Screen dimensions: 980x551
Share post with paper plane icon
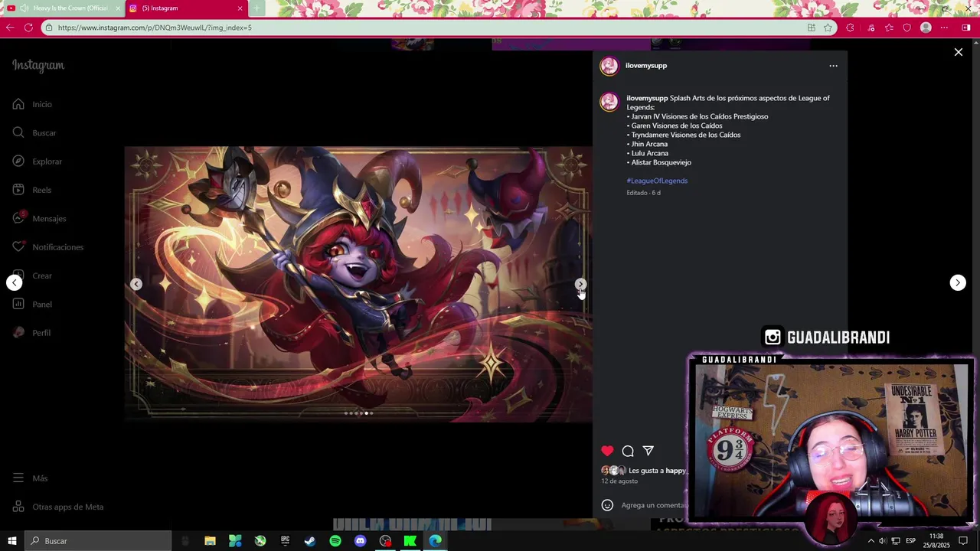pos(648,451)
